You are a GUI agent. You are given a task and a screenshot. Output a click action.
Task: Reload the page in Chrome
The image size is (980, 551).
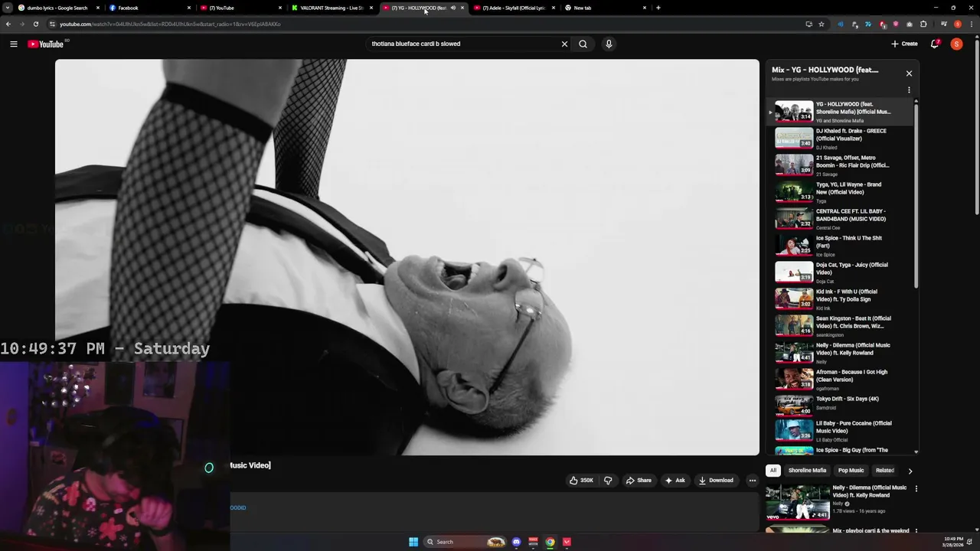click(x=35, y=24)
